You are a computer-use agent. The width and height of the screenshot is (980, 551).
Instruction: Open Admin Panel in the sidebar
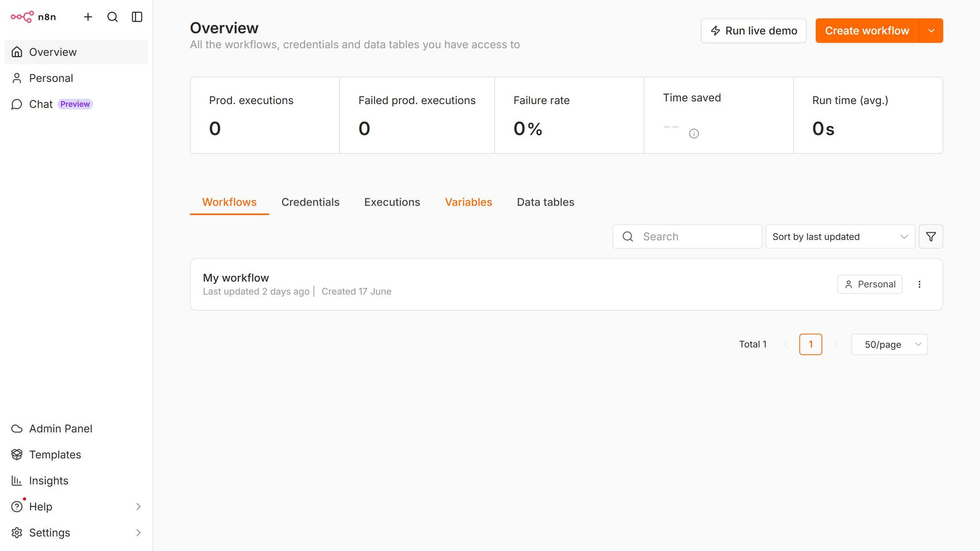76,429
